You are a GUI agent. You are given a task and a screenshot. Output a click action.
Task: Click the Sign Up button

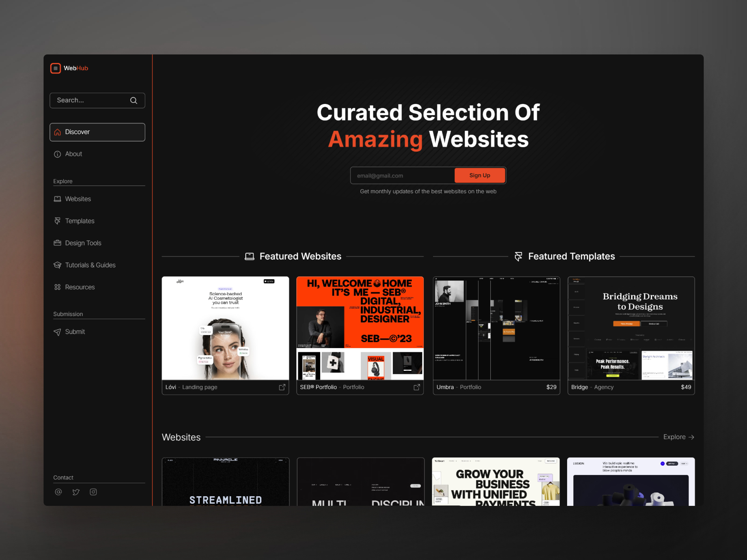pos(480,175)
